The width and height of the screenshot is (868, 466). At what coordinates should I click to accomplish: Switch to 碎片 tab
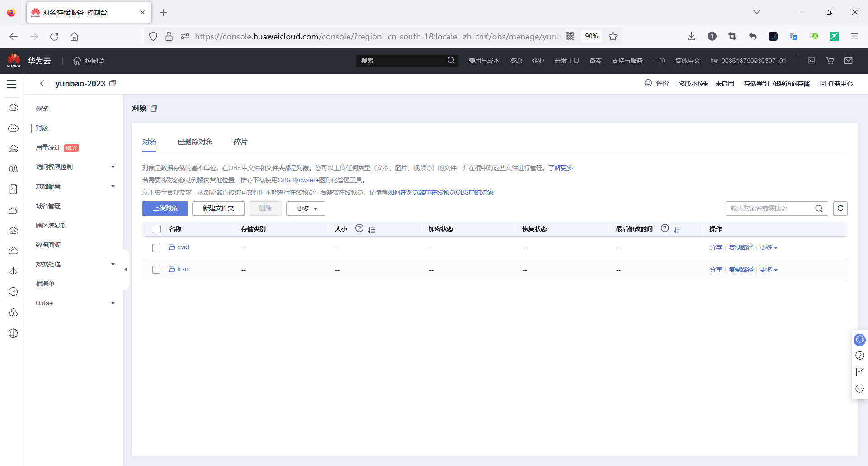(241, 142)
